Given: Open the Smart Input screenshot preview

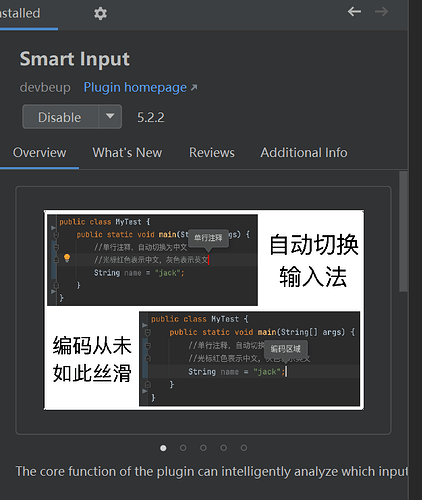Looking at the screenshot, I should (204, 310).
